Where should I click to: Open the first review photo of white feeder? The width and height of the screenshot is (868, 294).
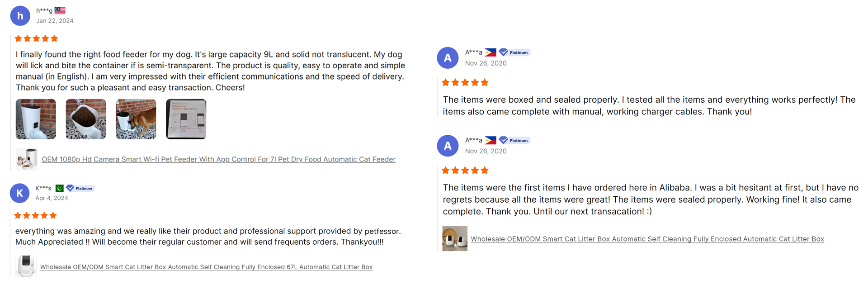point(36,119)
